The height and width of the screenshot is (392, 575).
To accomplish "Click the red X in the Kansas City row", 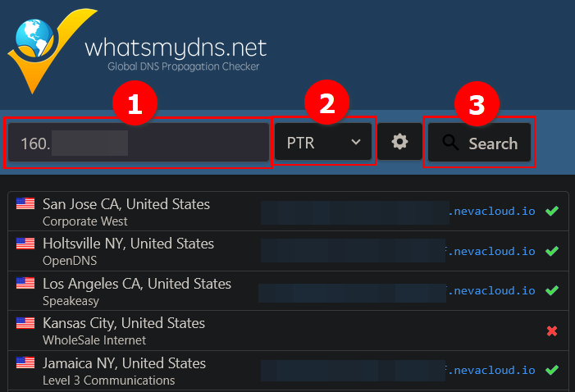I will tap(552, 330).
